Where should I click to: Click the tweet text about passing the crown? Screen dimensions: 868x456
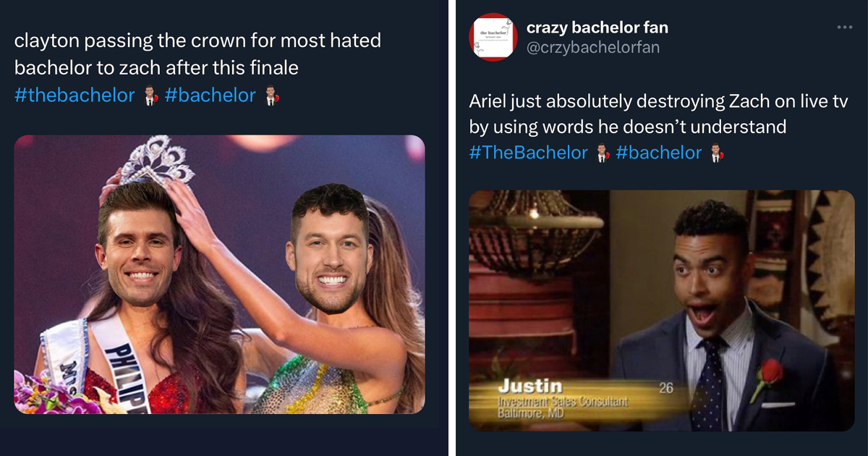click(x=197, y=54)
